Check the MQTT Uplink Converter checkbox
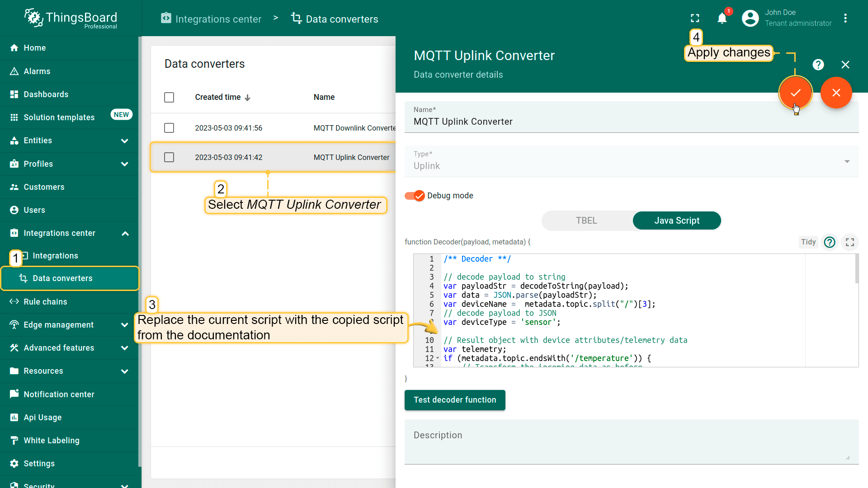 169,157
